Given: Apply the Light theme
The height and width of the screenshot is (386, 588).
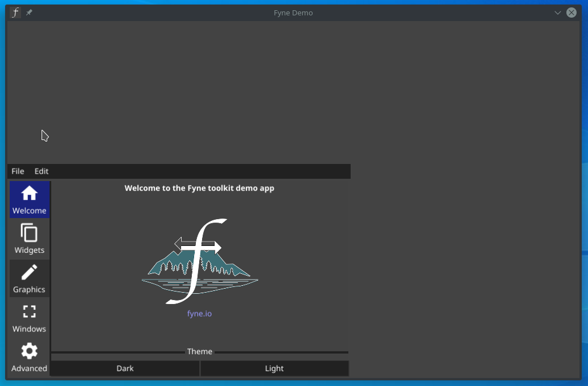Looking at the screenshot, I should 274,368.
